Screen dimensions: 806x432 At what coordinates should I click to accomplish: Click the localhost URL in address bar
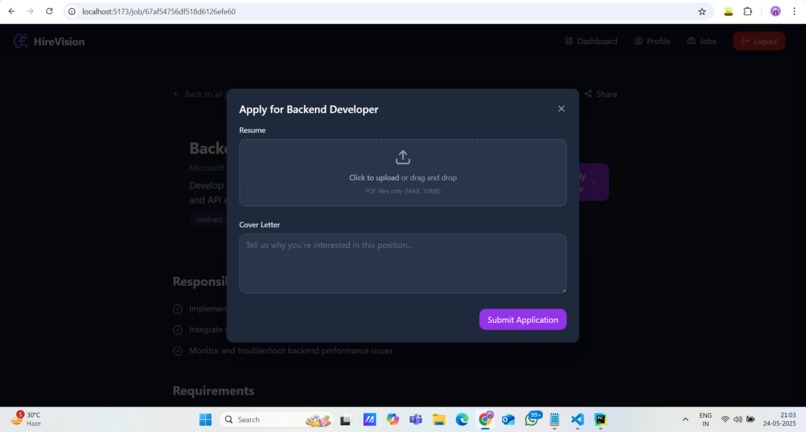pyautogui.click(x=159, y=11)
